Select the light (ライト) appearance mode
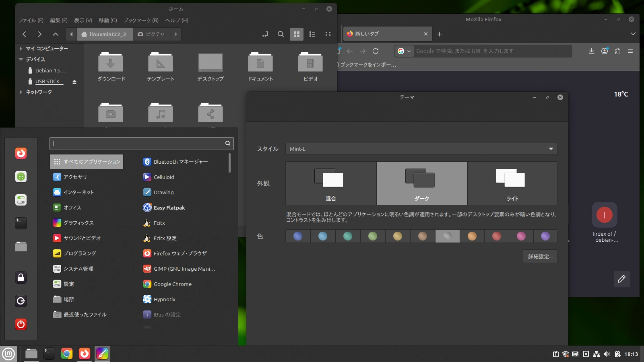The width and height of the screenshot is (644, 362). [x=512, y=183]
